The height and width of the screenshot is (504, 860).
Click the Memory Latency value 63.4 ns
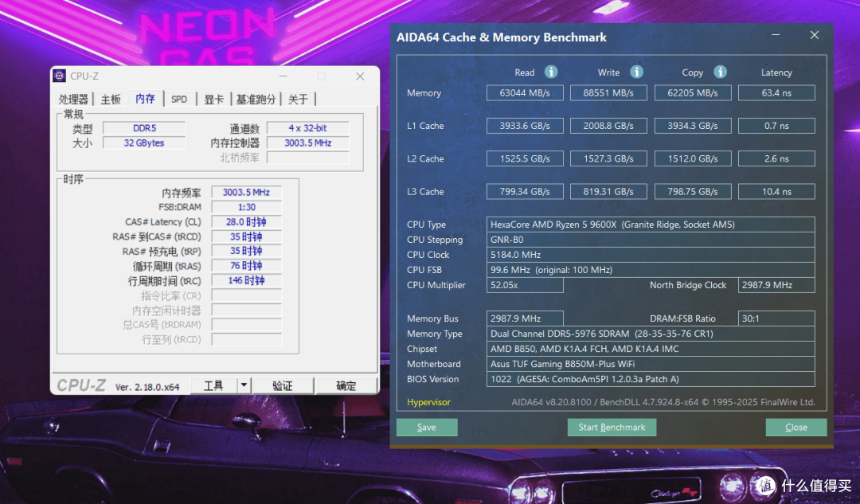pos(776,92)
